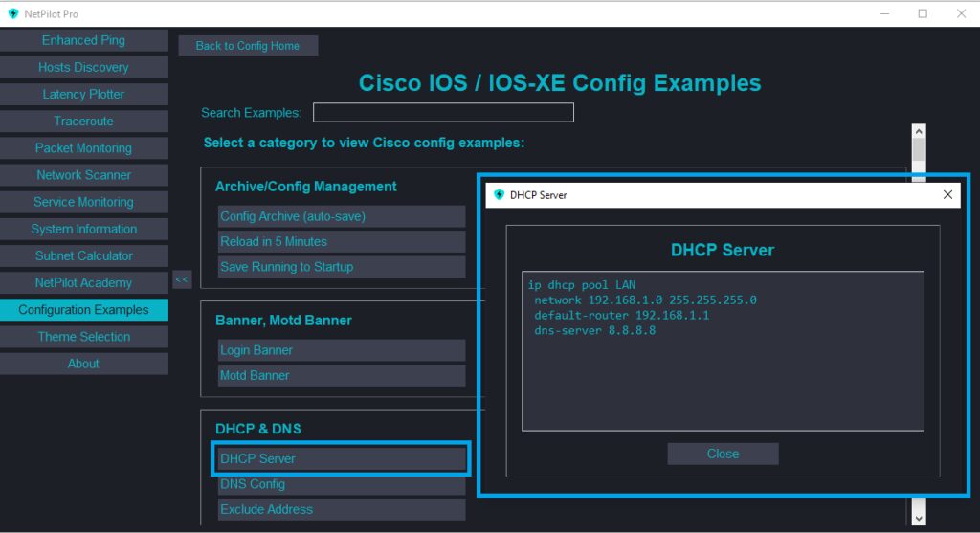Open Network Scanner
The height and width of the screenshot is (533, 980).
[x=84, y=175]
